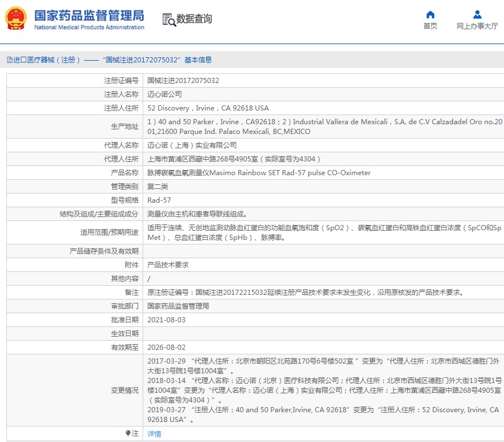The width and height of the screenshot is (504, 442).
Task: Click the 注册人名称 row label
Action: click(x=121, y=94)
